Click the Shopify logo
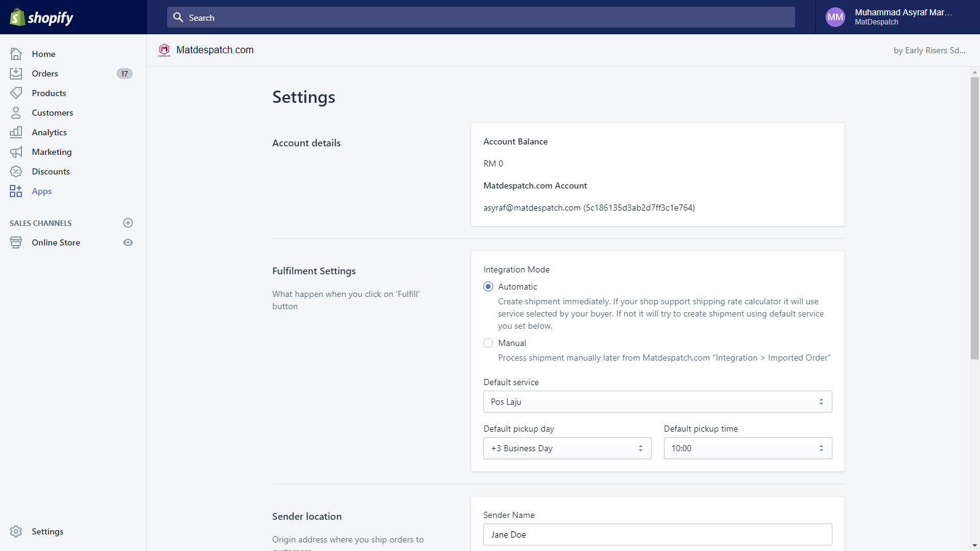The width and height of the screenshot is (980, 551). pos(42,17)
